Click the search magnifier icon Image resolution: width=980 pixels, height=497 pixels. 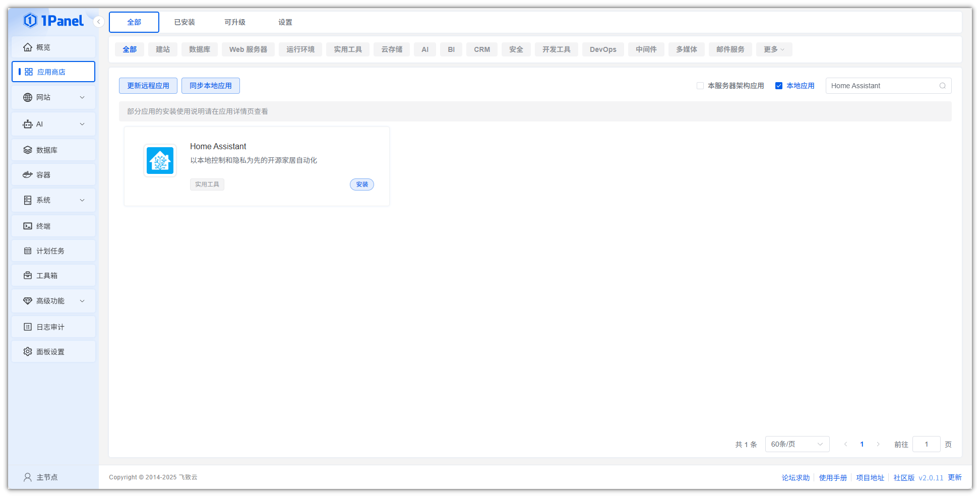pos(942,86)
